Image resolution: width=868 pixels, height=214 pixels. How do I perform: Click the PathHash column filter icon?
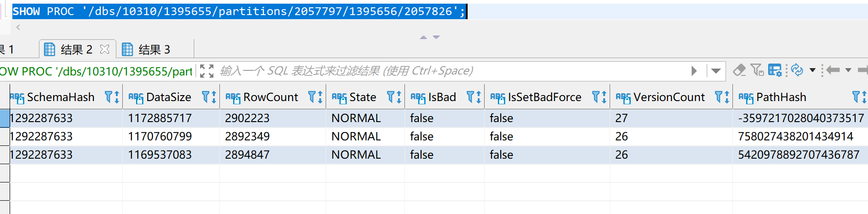(x=856, y=97)
